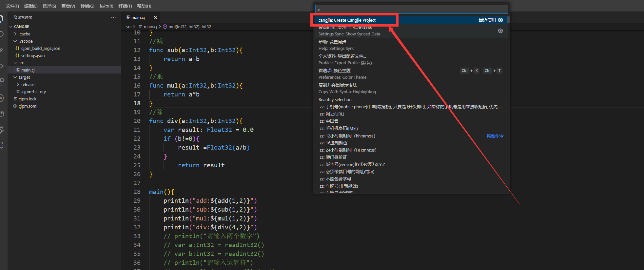Open 帮助(H) menu
Screen dimensions: 644x270
144,6
